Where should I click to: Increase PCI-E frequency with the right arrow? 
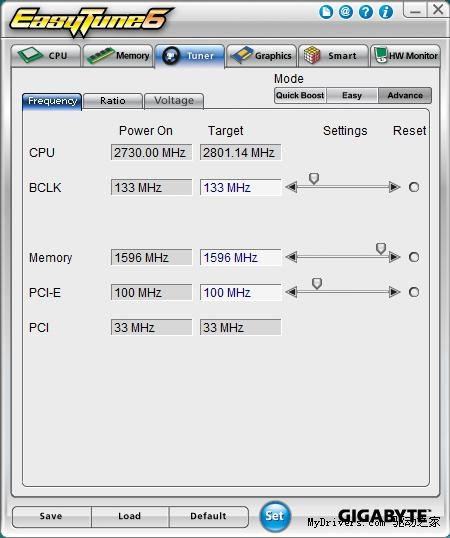[x=395, y=292]
